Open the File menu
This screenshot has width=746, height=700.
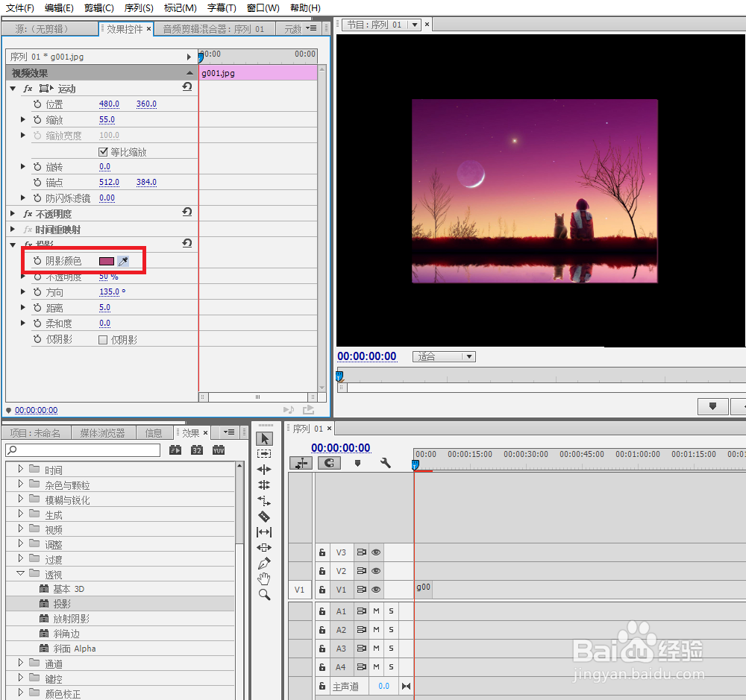(20, 8)
